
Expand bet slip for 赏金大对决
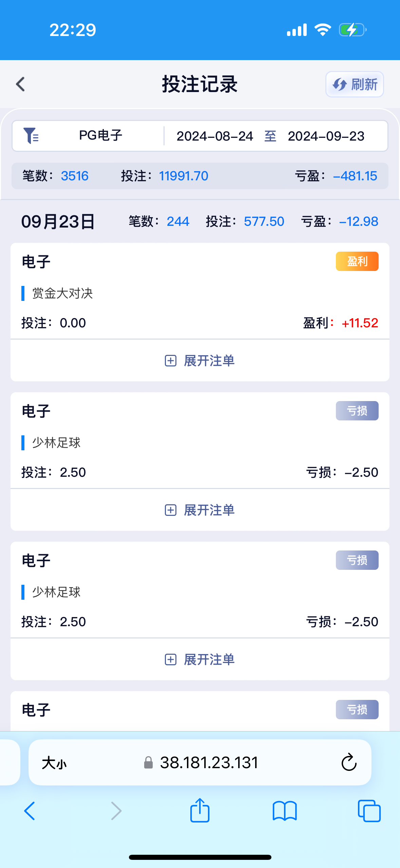(200, 361)
